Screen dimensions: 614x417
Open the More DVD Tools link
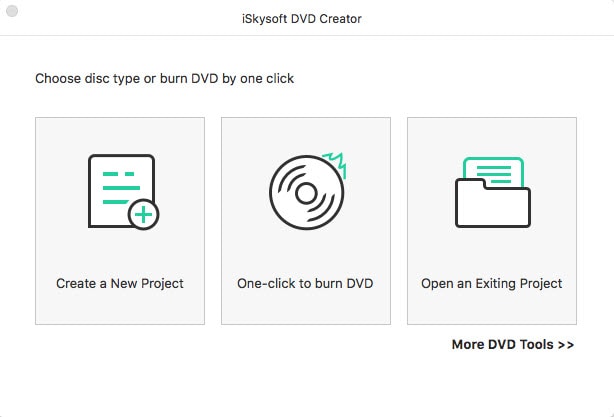tap(513, 344)
